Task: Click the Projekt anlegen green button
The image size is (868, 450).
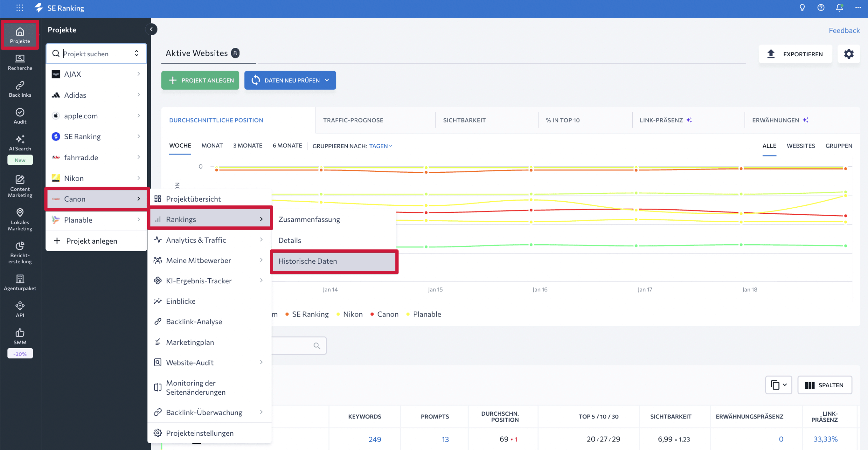Action: tap(200, 80)
